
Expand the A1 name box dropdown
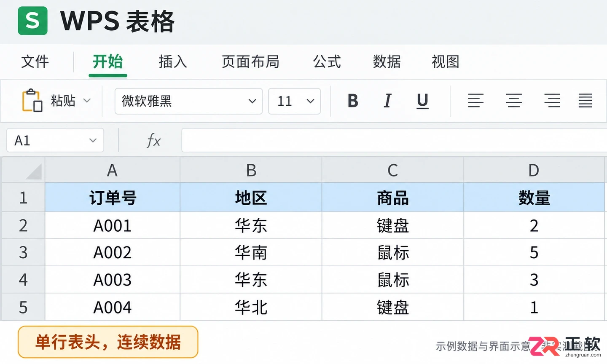coord(93,140)
